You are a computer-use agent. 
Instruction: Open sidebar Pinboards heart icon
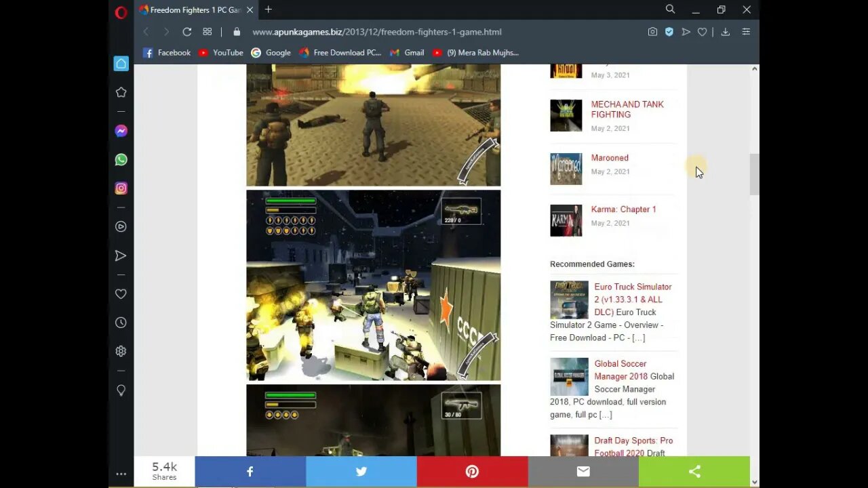[x=121, y=293]
